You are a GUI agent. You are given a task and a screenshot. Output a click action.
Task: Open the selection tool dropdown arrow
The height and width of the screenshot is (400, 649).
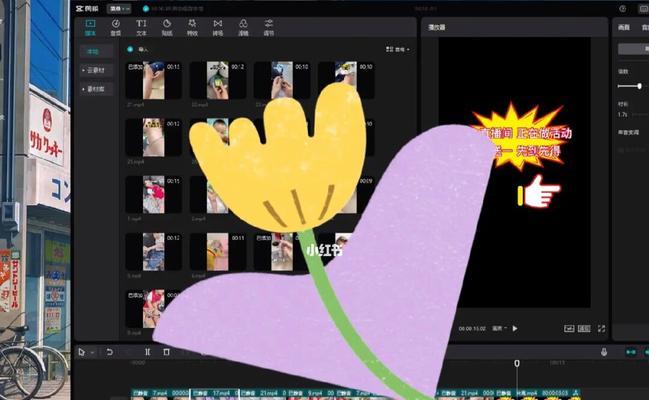coord(92,352)
